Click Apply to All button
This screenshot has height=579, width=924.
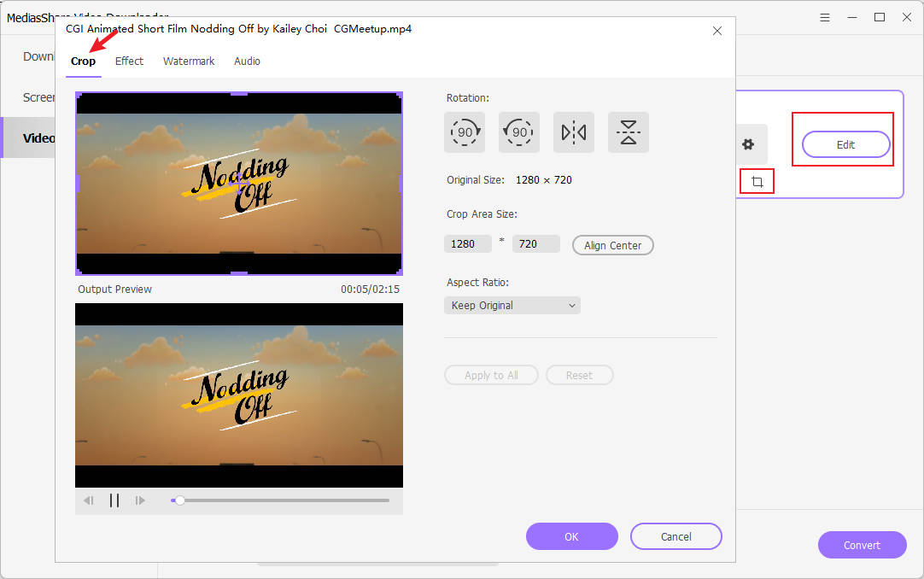pos(492,375)
